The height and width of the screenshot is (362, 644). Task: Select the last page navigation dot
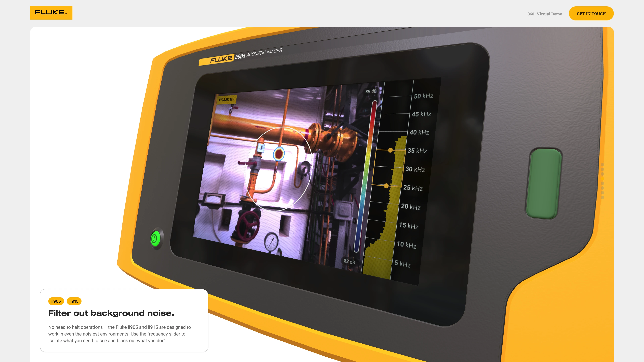pyautogui.click(x=602, y=198)
